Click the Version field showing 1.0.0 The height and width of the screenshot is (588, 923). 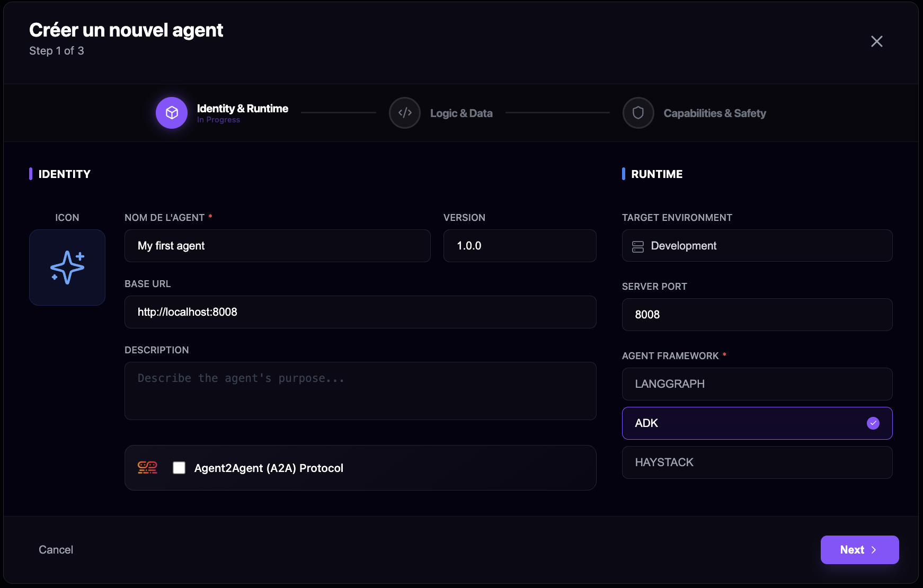(x=520, y=246)
